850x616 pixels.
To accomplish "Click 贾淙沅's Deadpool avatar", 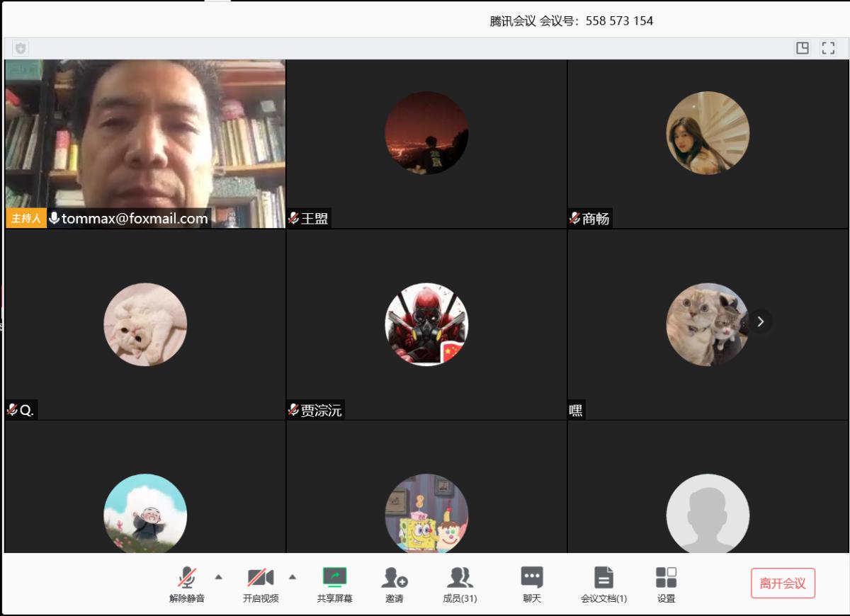I will 426,324.
